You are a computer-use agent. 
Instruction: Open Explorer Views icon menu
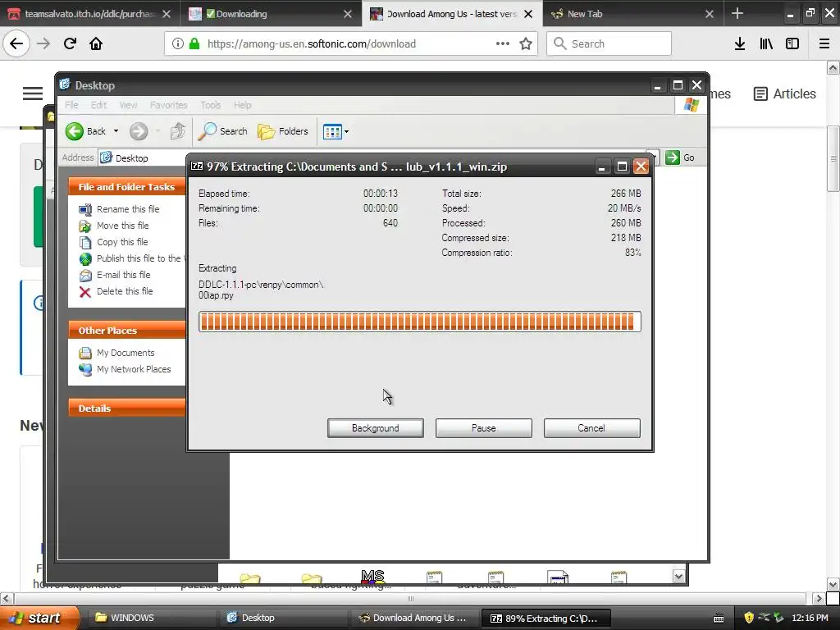point(336,131)
